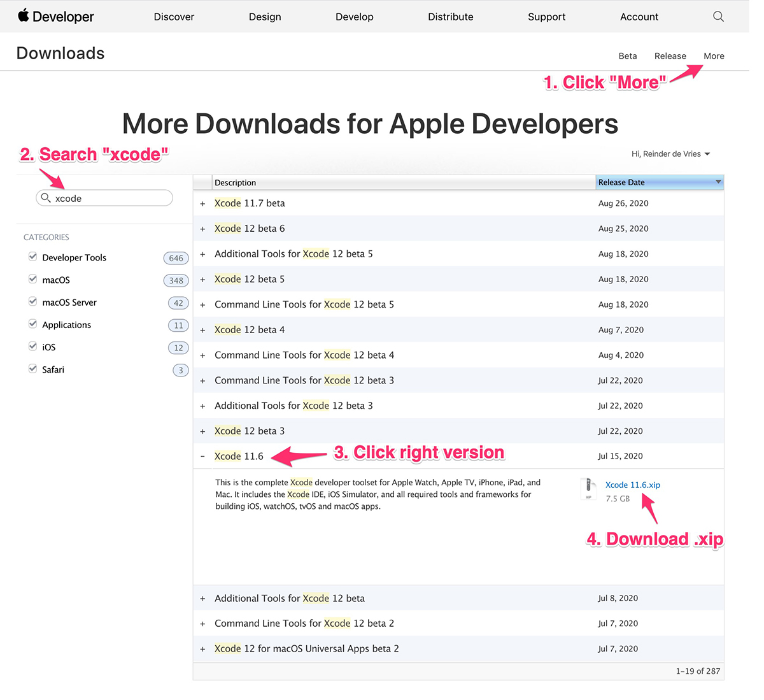The width and height of the screenshot is (764, 700).
Task: Click the Apple Developer logo
Action: click(x=55, y=17)
